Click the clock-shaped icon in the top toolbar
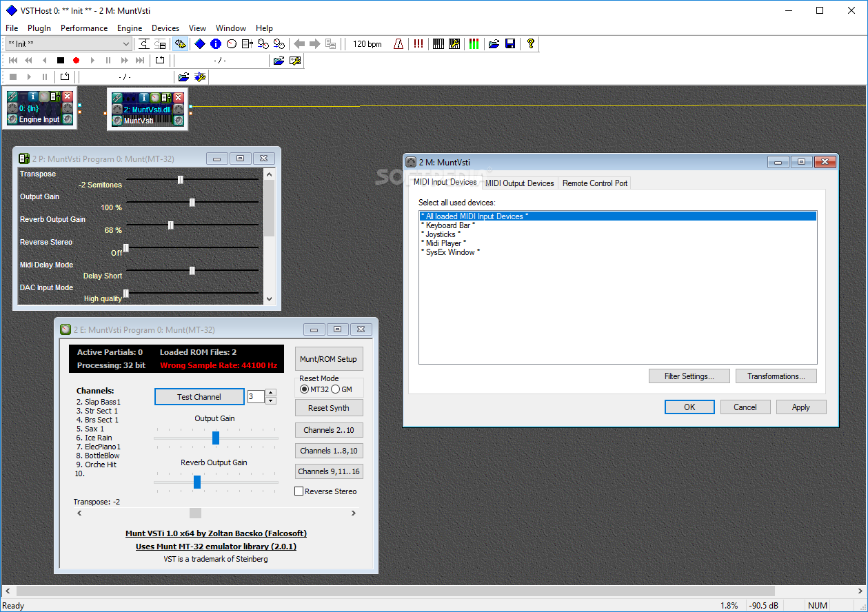Screen dimensions: 868x612 [x=231, y=43]
